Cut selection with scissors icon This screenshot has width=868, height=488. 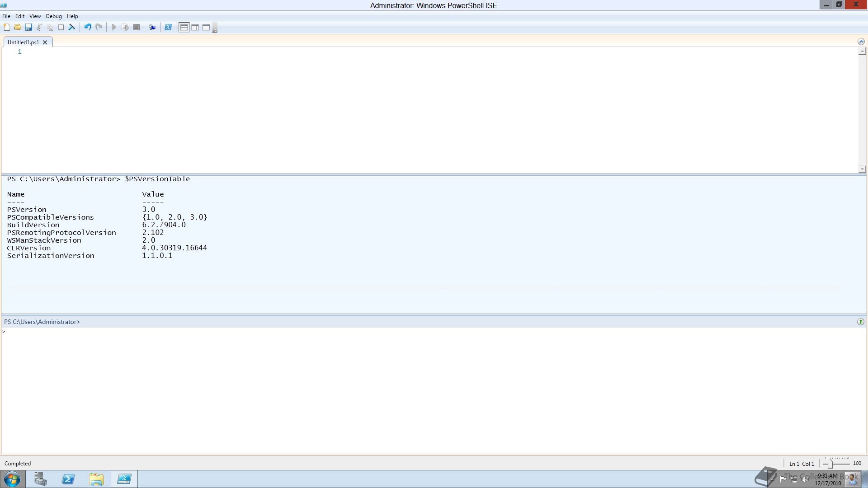point(39,28)
